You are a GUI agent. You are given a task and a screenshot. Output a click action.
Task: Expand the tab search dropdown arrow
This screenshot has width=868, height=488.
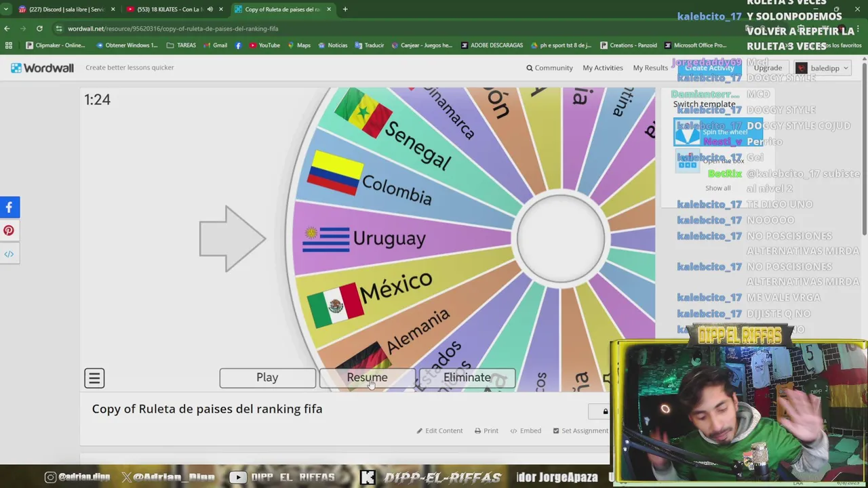5,9
